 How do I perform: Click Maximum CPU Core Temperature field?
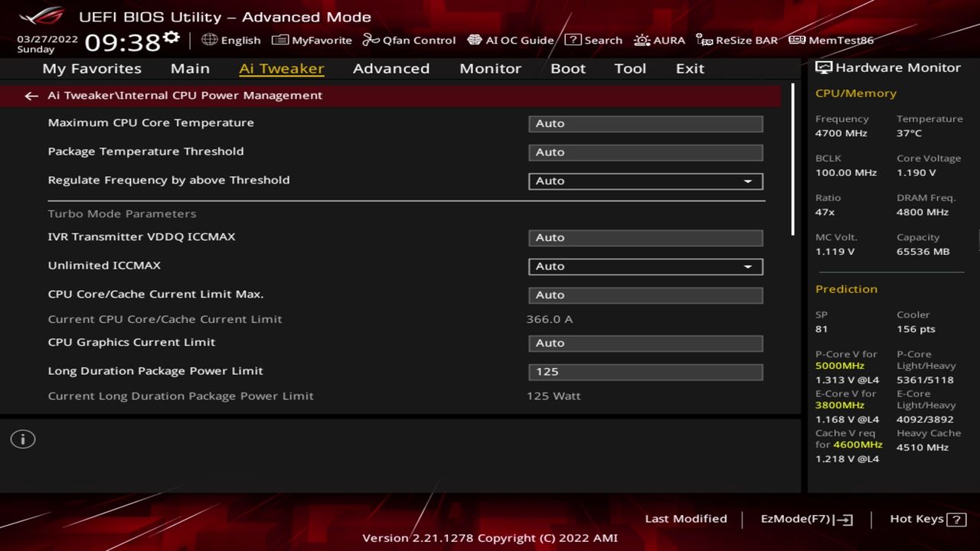click(645, 123)
